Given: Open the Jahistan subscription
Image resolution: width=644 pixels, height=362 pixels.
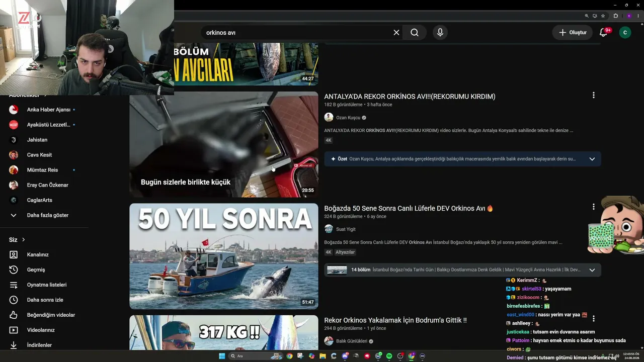Looking at the screenshot, I should click(x=44, y=140).
